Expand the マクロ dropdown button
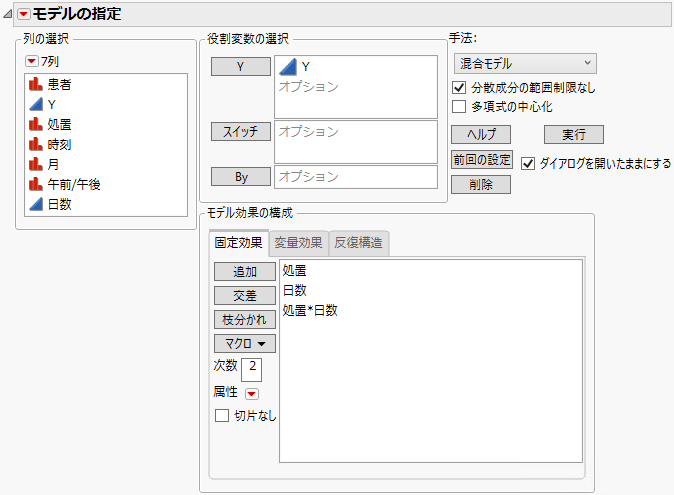 tap(244, 344)
